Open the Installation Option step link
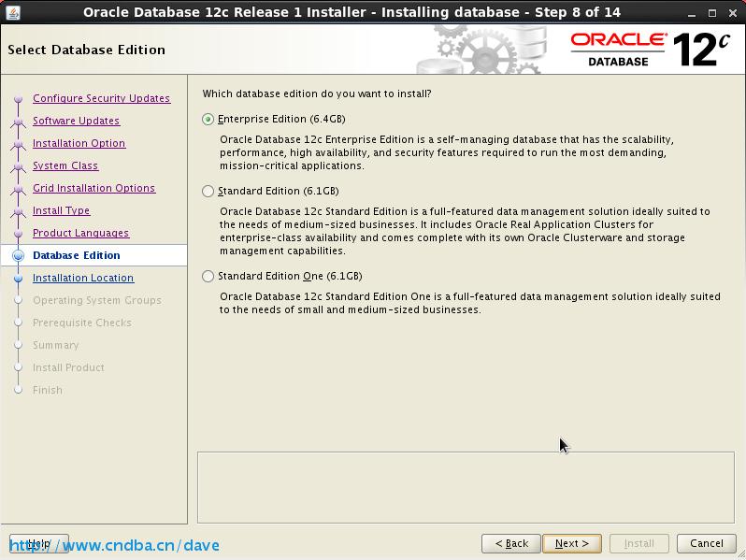The height and width of the screenshot is (560, 746). coord(79,143)
